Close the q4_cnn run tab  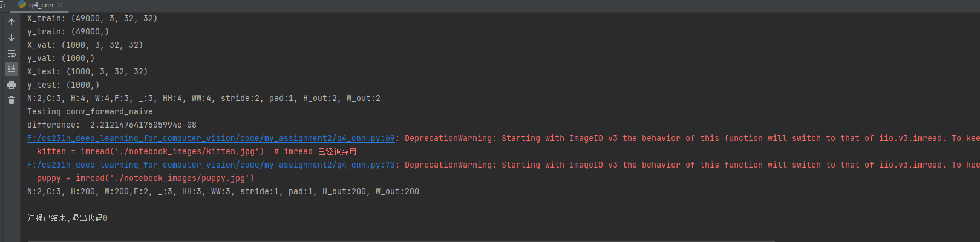tap(60, 5)
